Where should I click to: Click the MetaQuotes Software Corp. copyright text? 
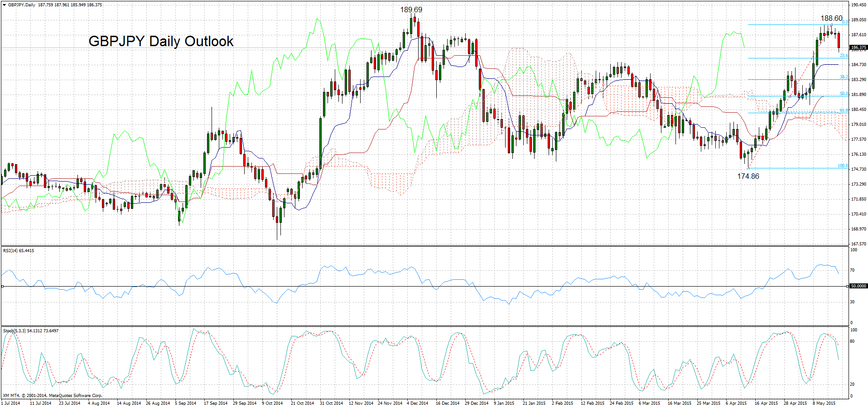53,395
